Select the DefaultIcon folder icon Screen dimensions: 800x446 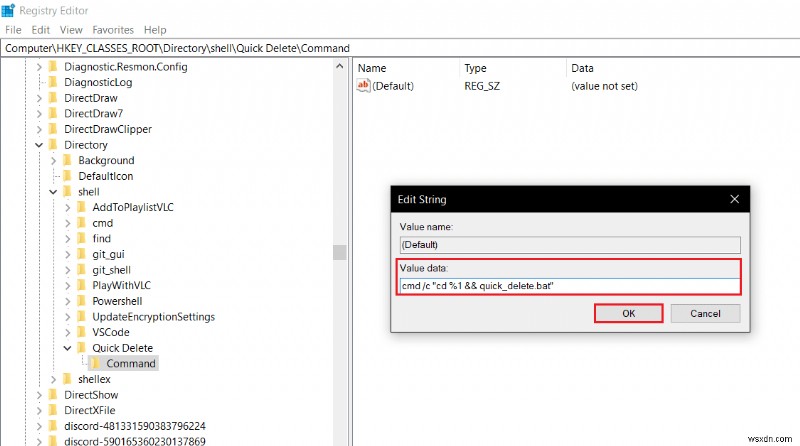click(67, 176)
